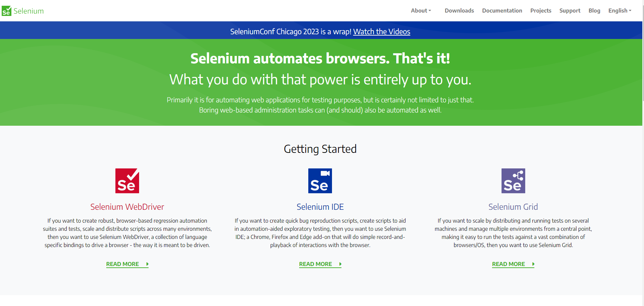Viewport: 644px width, 306px height.
Task: Open the Projects nav item
Action: pos(541,11)
